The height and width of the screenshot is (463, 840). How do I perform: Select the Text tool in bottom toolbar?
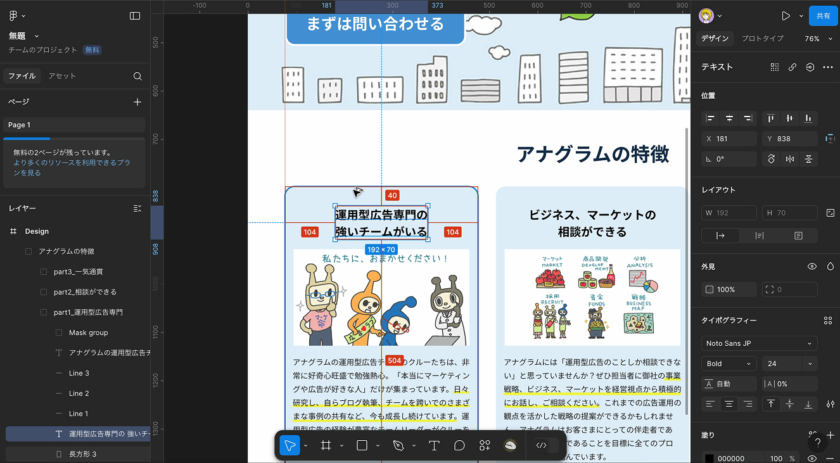(434, 445)
